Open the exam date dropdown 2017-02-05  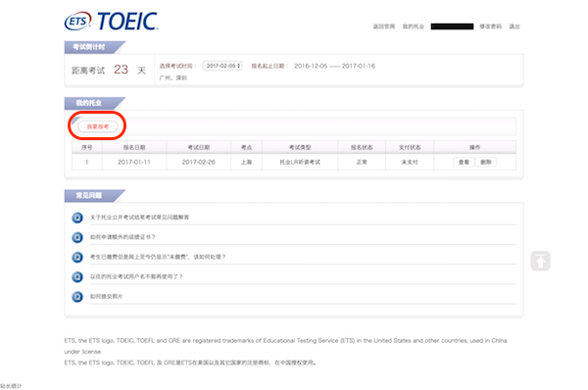pyautogui.click(x=222, y=66)
